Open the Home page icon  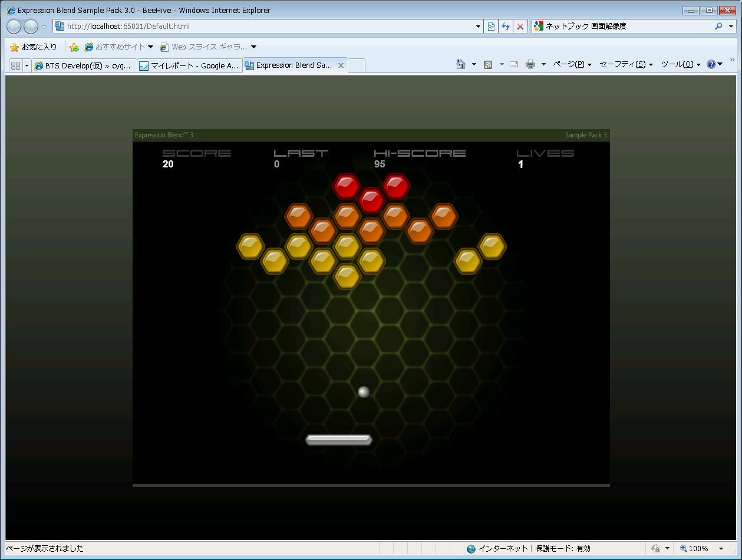[461, 64]
